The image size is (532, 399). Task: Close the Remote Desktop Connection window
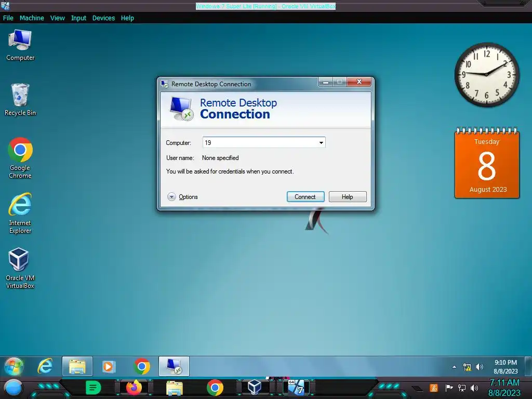[x=359, y=82]
